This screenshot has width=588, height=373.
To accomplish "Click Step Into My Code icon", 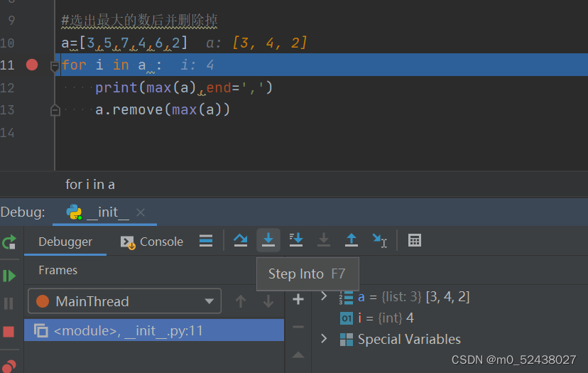I will [296, 240].
